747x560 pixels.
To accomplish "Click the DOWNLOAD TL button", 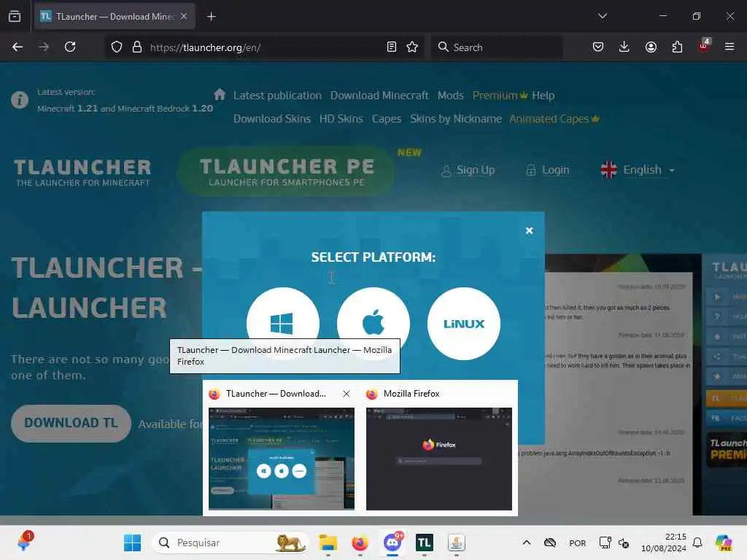I will pyautogui.click(x=71, y=423).
